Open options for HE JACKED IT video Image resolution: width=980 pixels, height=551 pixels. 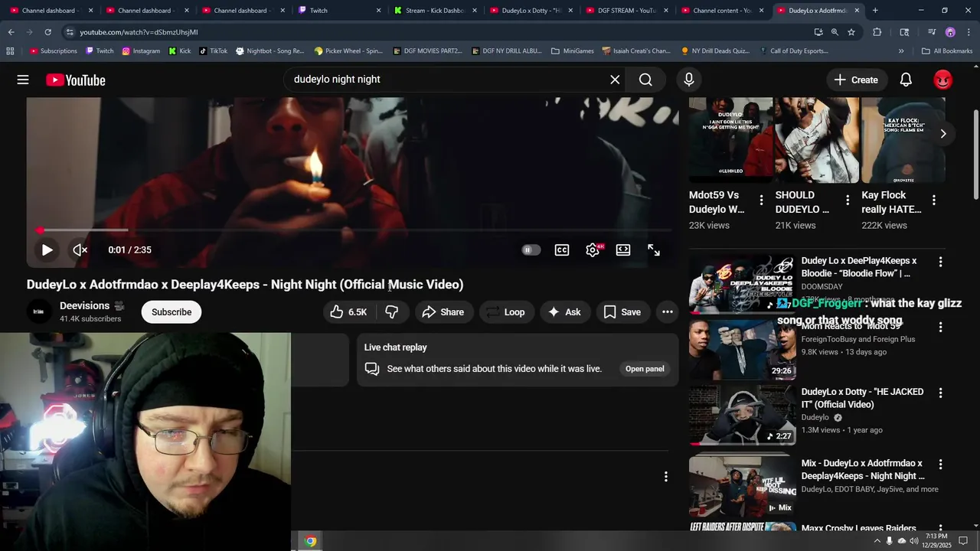click(x=940, y=393)
